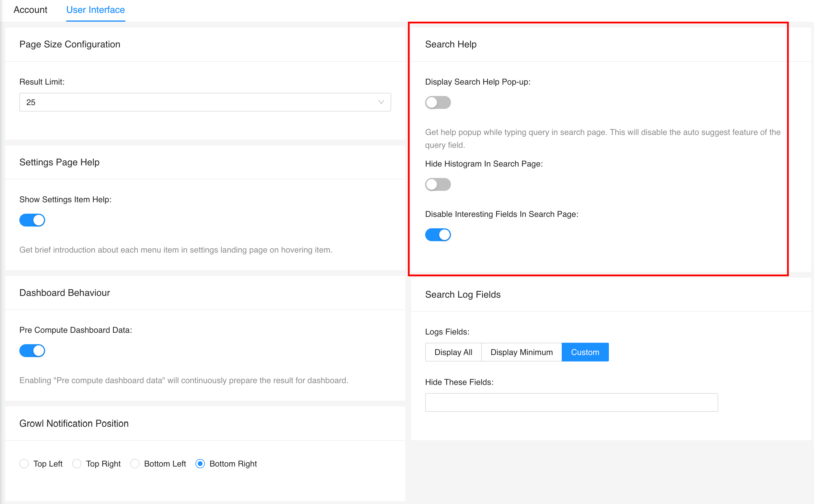Click the Search Help section heading

tap(451, 44)
